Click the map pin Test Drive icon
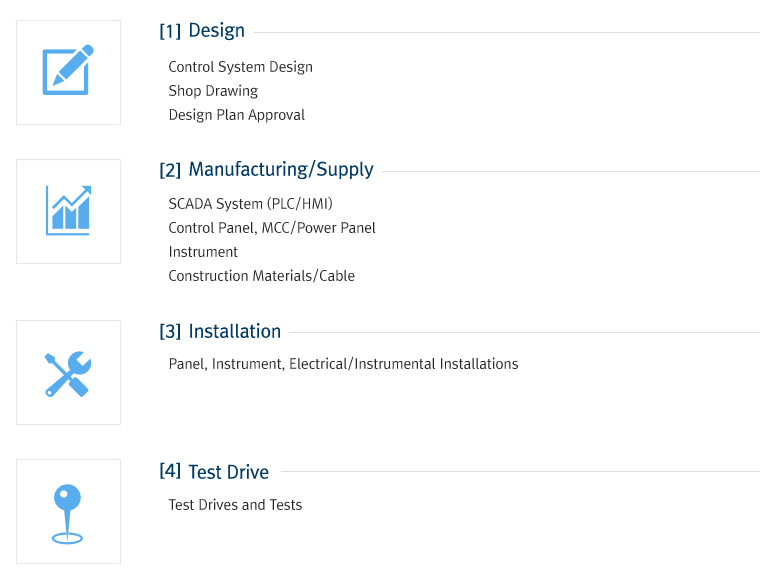 pos(67,514)
